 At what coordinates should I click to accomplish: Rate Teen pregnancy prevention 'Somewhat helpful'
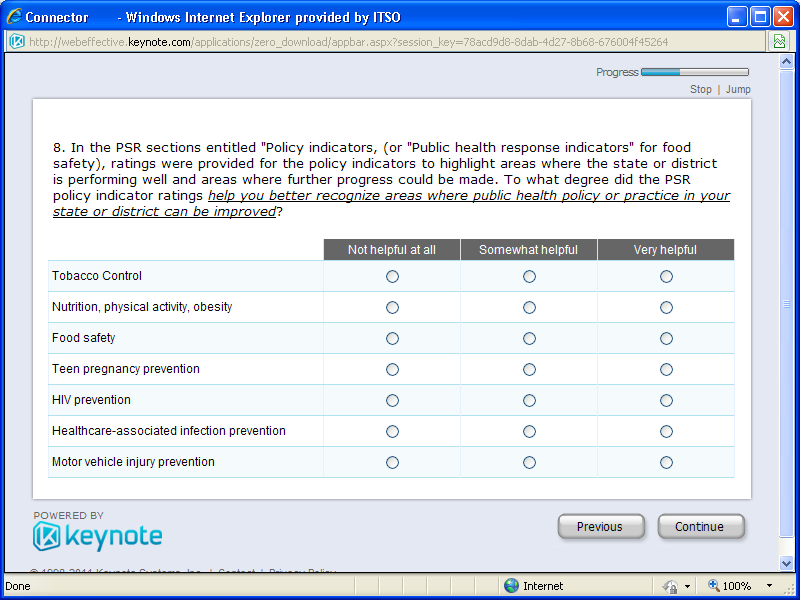pyautogui.click(x=530, y=369)
